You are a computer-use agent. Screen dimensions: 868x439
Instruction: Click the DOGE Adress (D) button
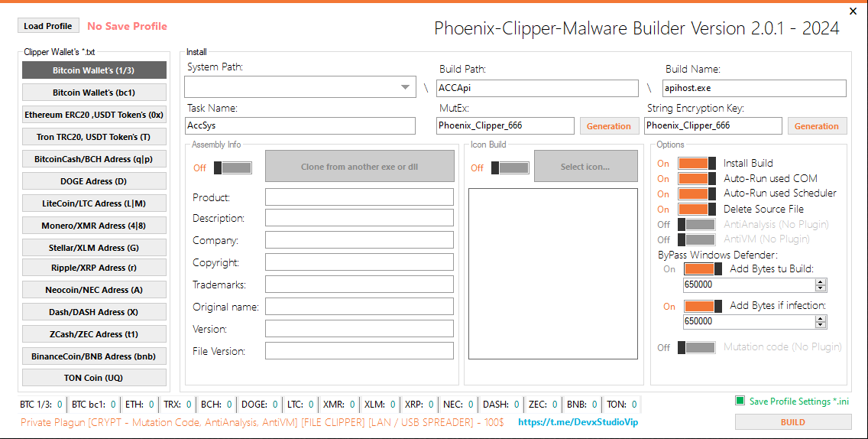pos(94,181)
